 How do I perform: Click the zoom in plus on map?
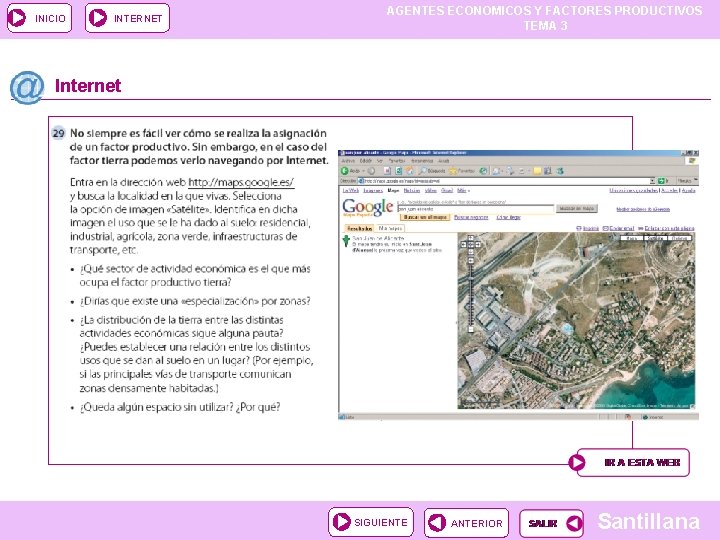471,260
